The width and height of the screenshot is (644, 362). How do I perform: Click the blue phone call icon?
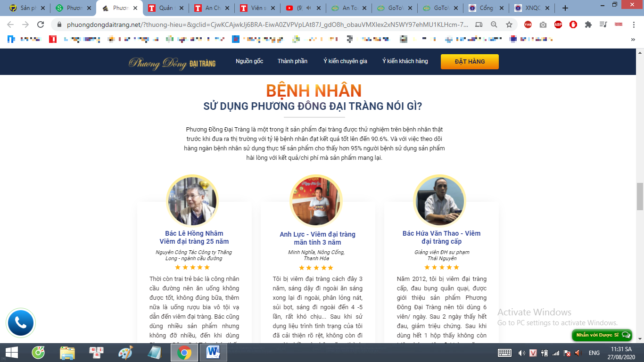pos(21,323)
